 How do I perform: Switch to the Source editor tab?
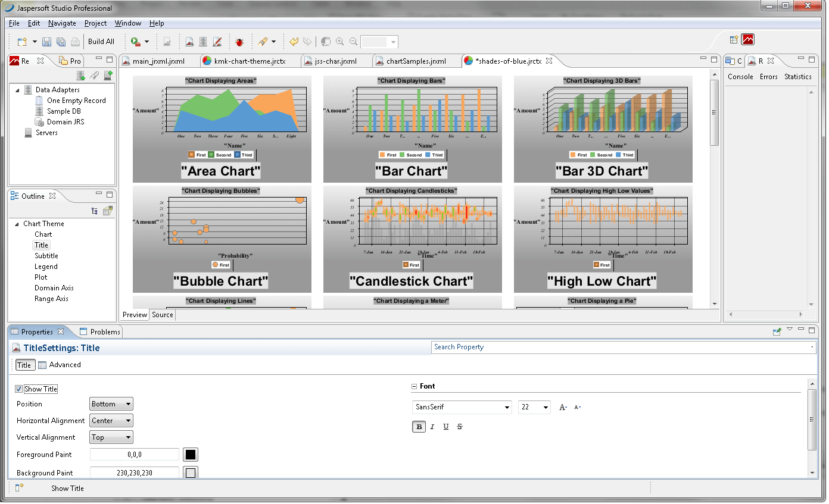(163, 315)
